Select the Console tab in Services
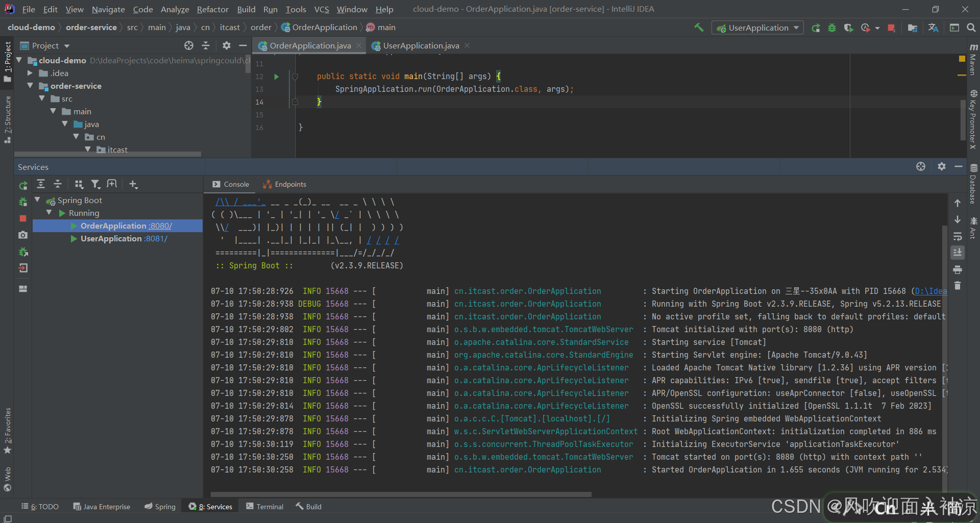 (x=231, y=184)
